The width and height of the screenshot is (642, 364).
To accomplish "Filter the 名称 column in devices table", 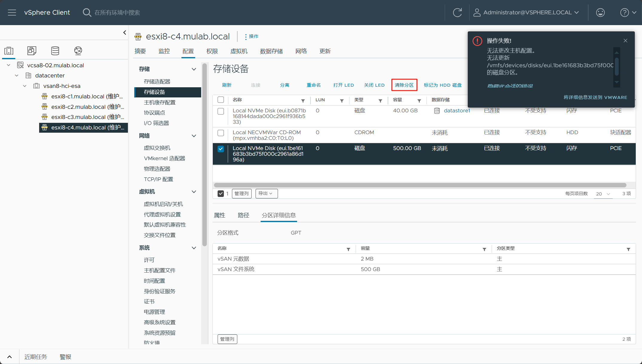I will pyautogui.click(x=303, y=101).
